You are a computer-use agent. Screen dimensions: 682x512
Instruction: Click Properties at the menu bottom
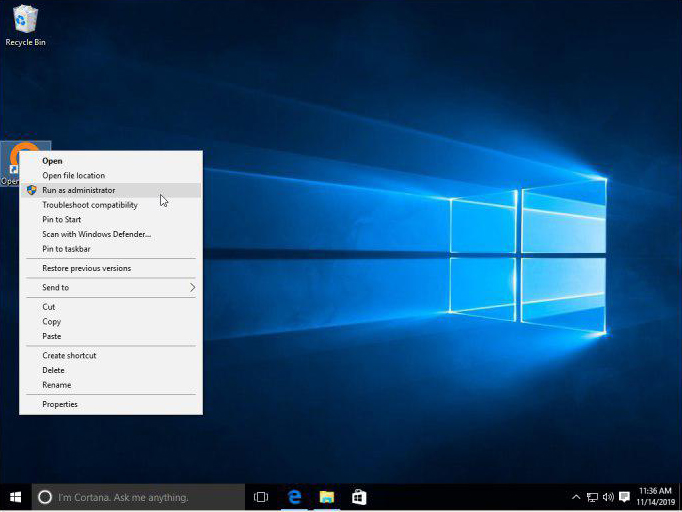coord(59,405)
